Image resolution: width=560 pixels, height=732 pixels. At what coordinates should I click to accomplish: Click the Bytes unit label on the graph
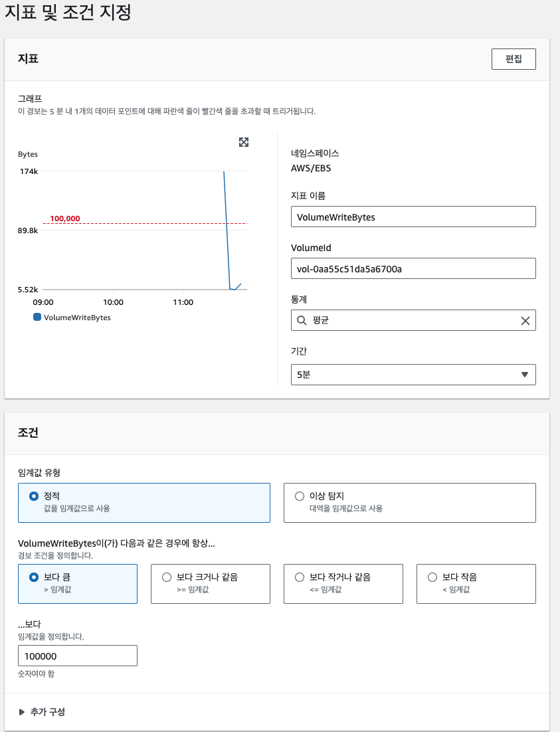pyautogui.click(x=28, y=154)
